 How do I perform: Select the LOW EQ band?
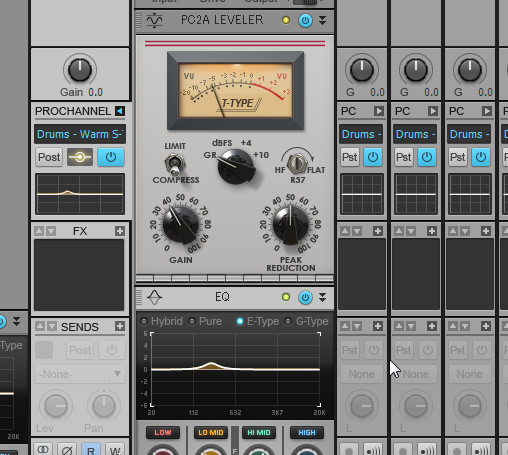[x=163, y=432]
